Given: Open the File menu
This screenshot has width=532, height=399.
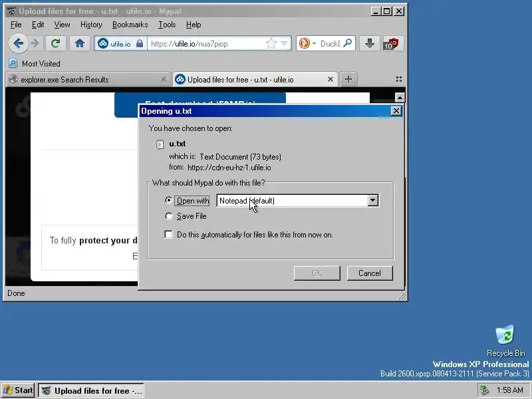Looking at the screenshot, I should tap(16, 25).
